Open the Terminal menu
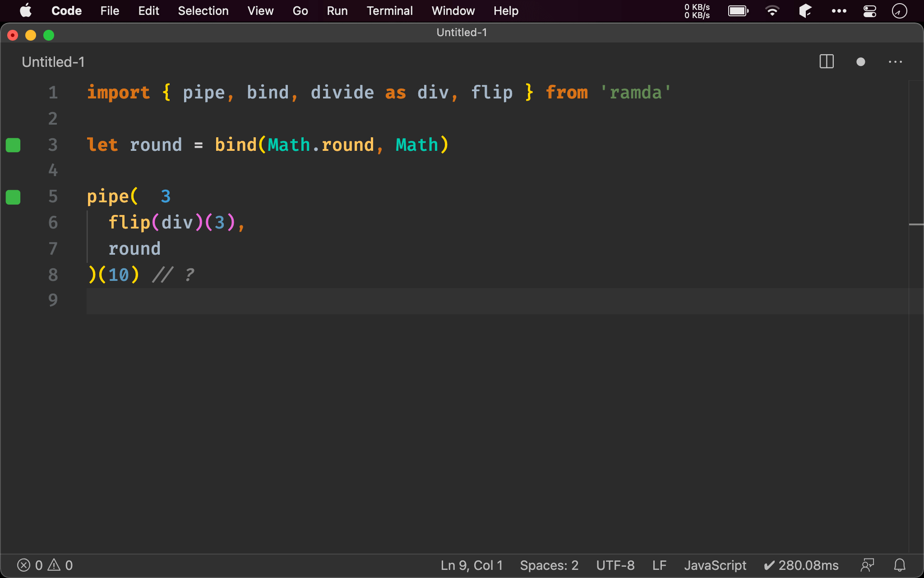This screenshot has width=924, height=578. (390, 11)
